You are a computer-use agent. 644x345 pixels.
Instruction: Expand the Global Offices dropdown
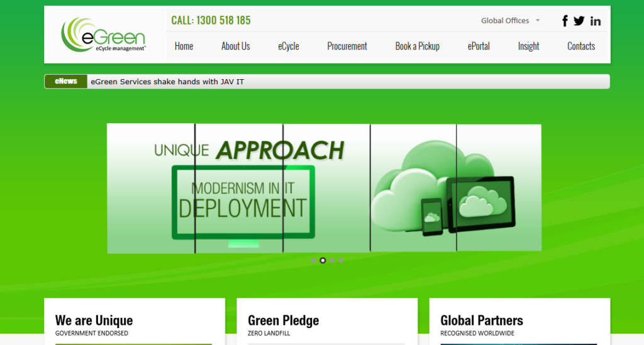510,21
